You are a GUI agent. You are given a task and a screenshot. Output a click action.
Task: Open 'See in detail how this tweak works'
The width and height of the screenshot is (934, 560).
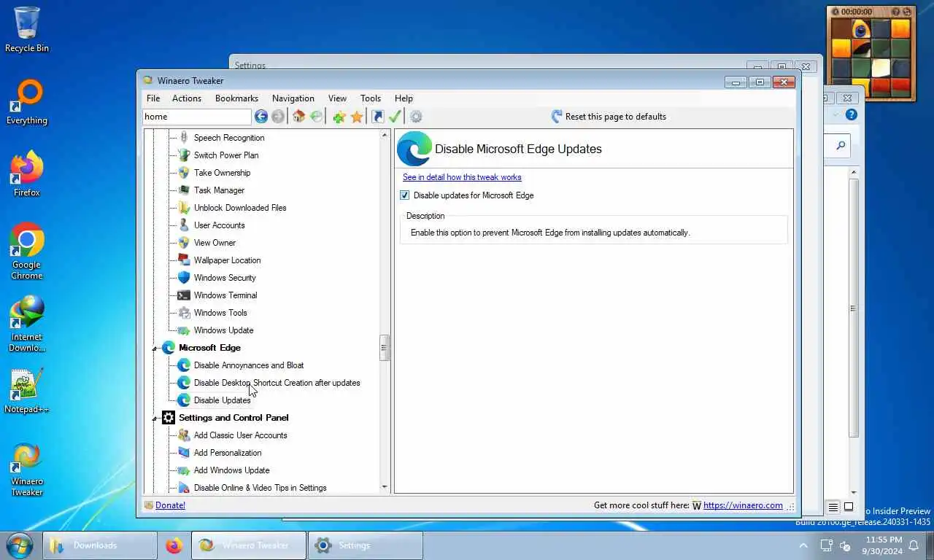(x=462, y=177)
